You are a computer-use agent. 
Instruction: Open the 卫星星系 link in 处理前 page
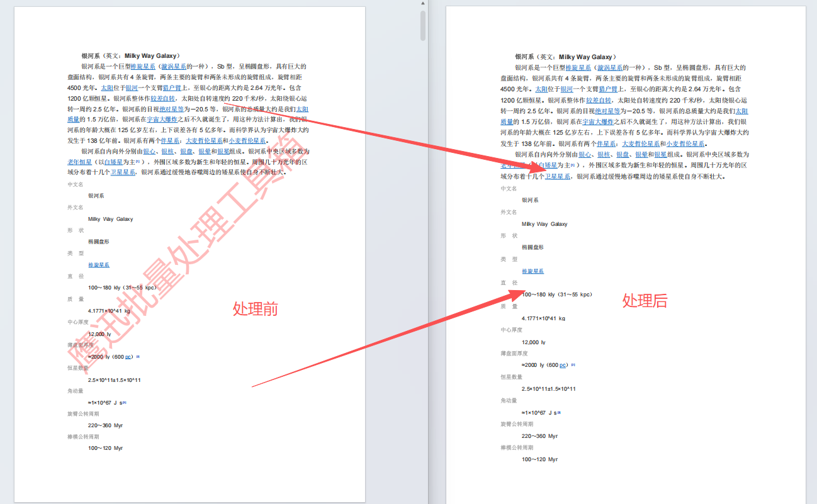(x=123, y=172)
